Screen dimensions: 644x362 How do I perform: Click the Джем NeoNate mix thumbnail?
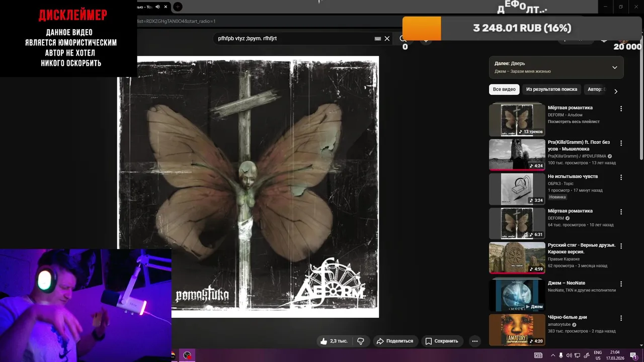pos(517,295)
